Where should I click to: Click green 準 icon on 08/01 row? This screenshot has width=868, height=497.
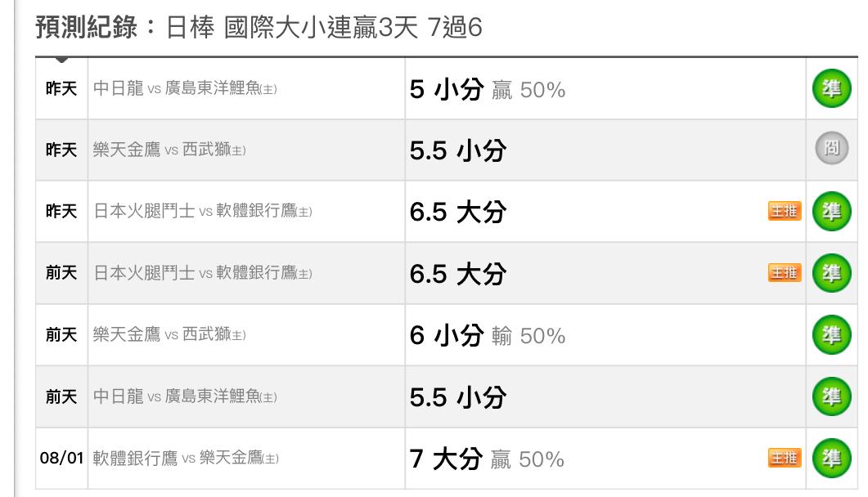coord(831,458)
